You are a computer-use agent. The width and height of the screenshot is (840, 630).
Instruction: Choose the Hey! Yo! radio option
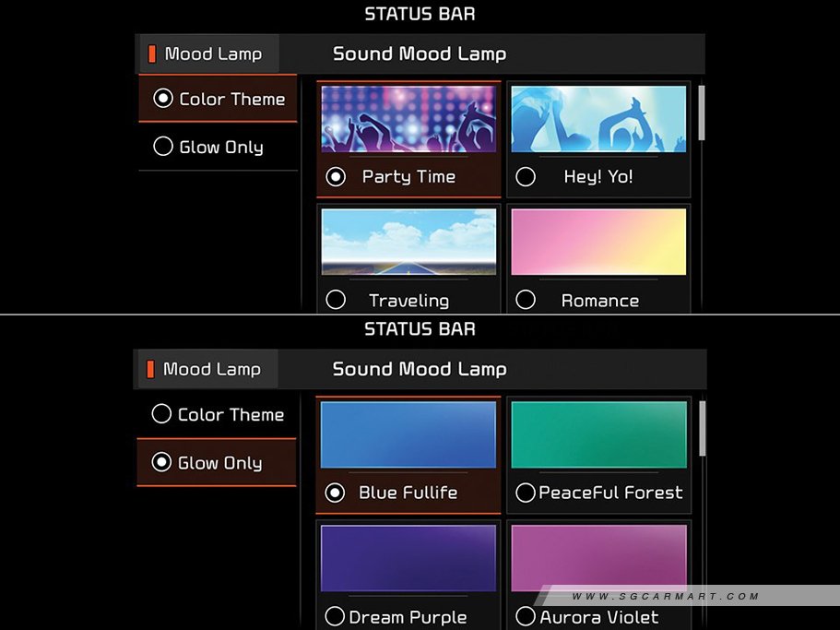[x=526, y=176]
